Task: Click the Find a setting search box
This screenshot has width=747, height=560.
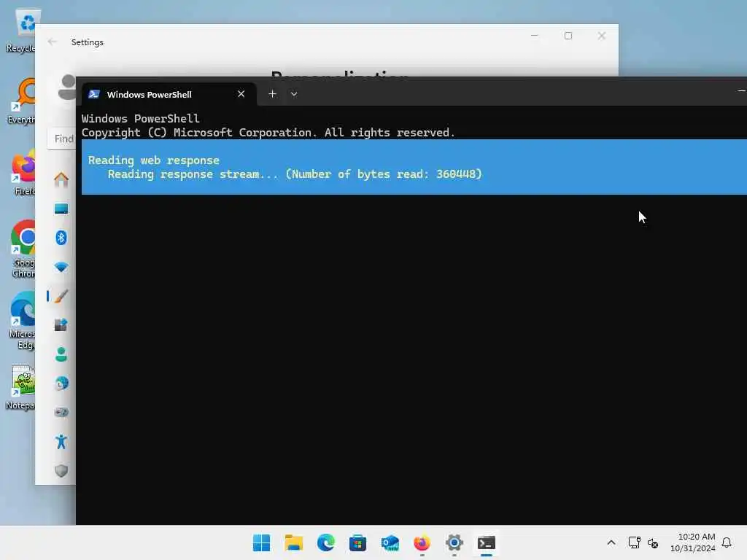Action: pyautogui.click(x=61, y=139)
